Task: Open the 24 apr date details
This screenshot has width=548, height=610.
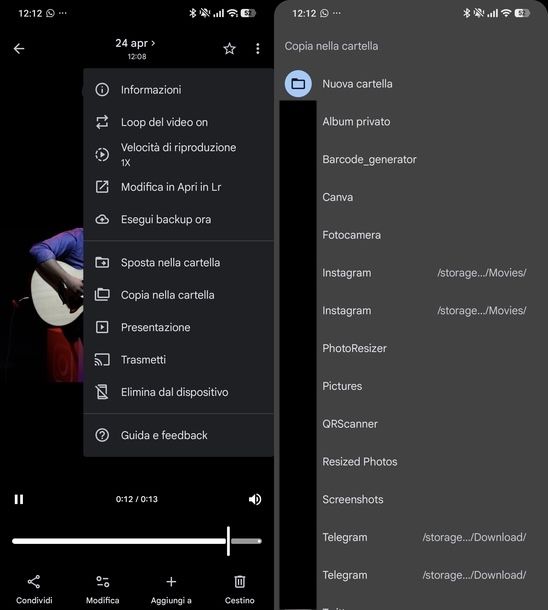Action: pos(135,43)
